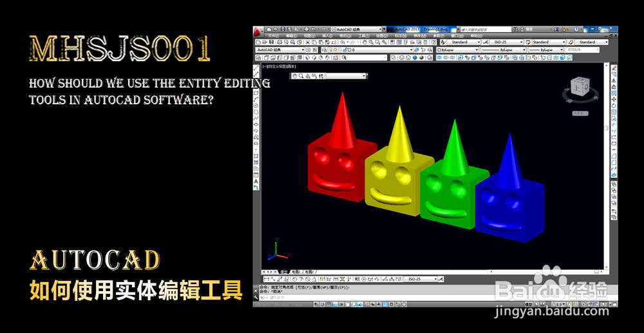Viewport: 644px width, 333px height.
Task: Select Realistic blue sphere visual style
Action: [415, 58]
